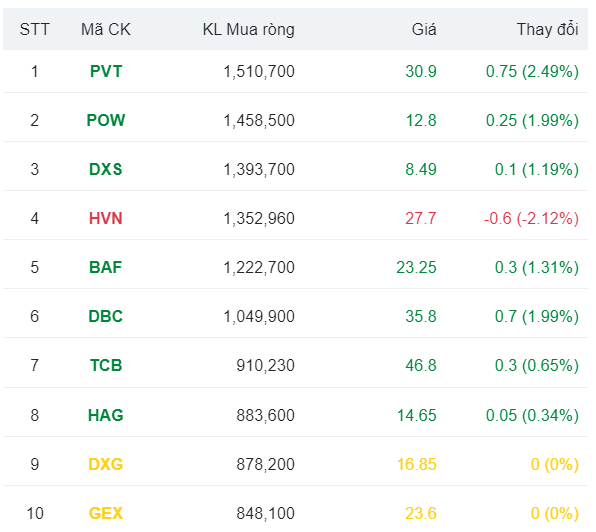Open the HVN stock ticker link
596x532 pixels.
click(106, 218)
